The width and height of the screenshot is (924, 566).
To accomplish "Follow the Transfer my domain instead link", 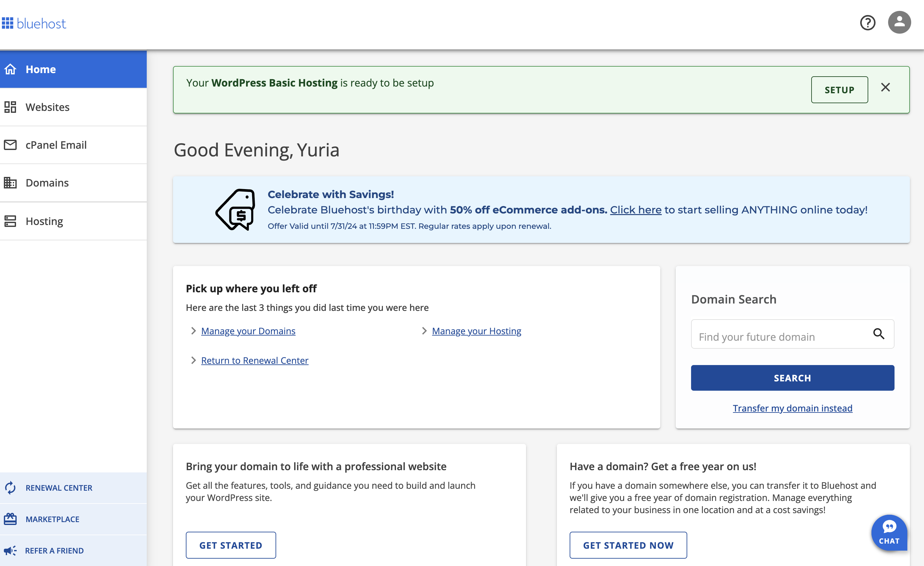I will click(x=792, y=408).
